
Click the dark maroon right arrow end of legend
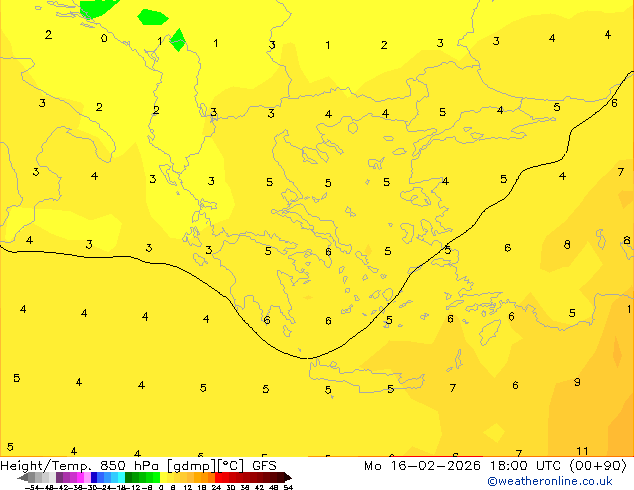tap(288, 477)
